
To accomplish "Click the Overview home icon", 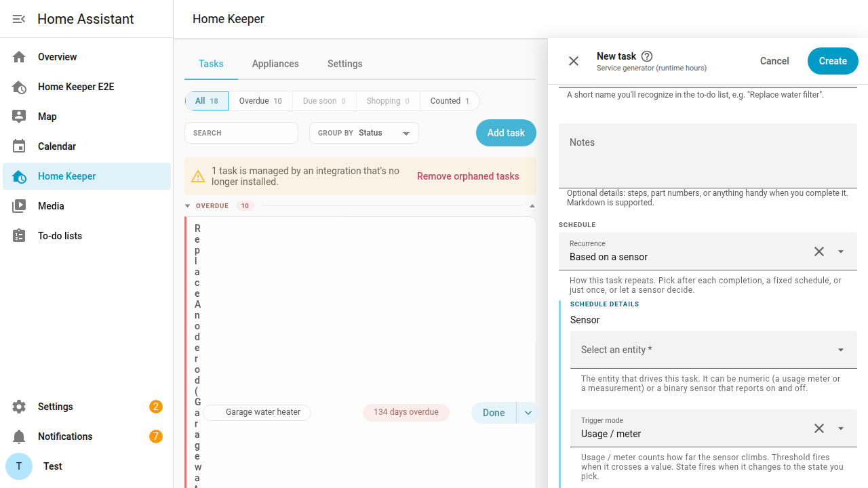I will (19, 57).
